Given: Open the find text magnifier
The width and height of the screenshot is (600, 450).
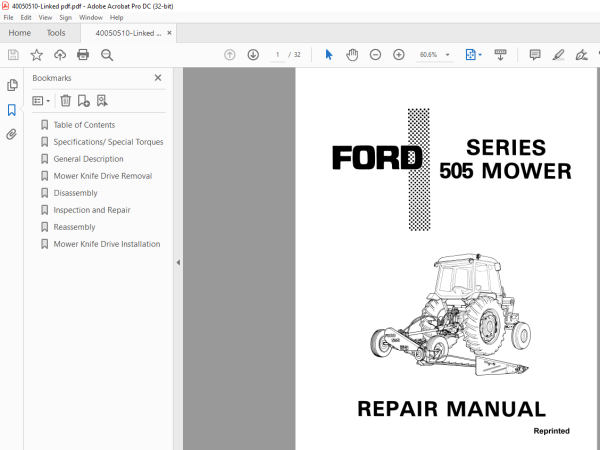Looking at the screenshot, I should tap(107, 55).
